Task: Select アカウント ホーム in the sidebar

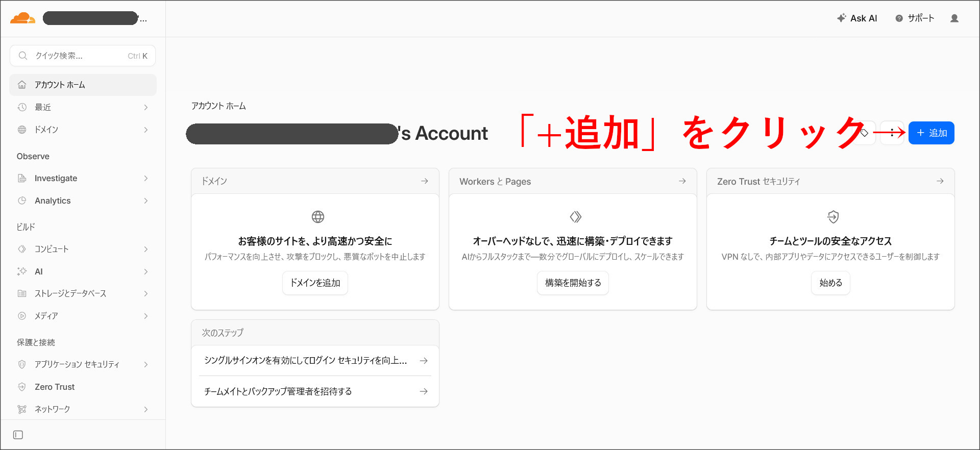Action: 83,85
